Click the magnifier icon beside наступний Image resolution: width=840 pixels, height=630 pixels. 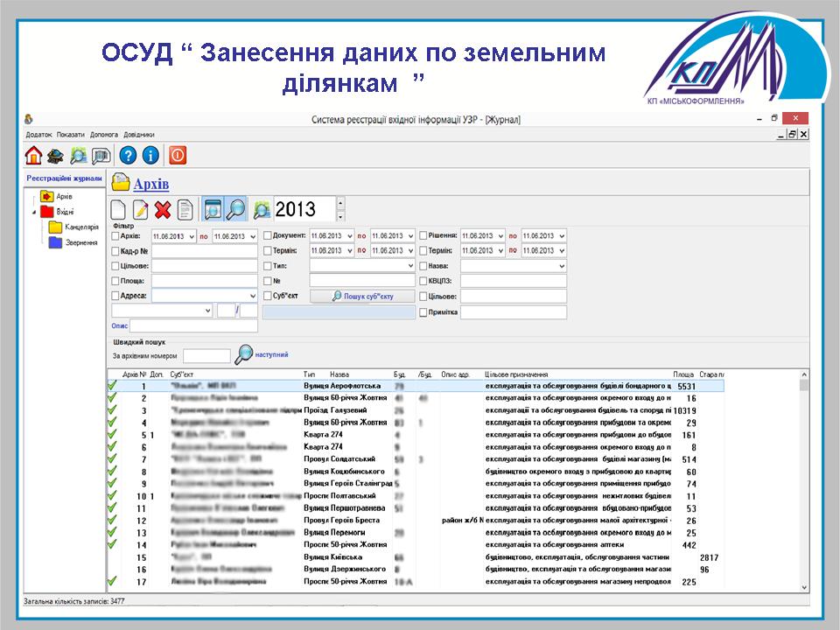pyautogui.click(x=243, y=355)
